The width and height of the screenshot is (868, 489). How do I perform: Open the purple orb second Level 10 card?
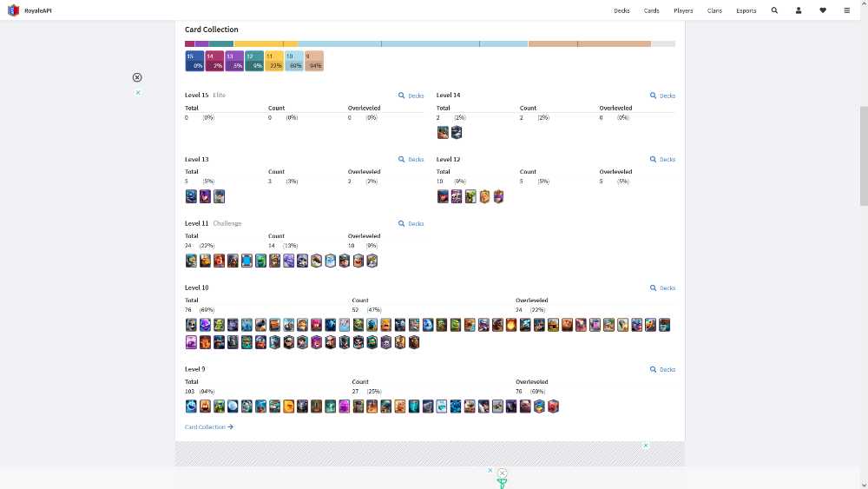pos(205,325)
